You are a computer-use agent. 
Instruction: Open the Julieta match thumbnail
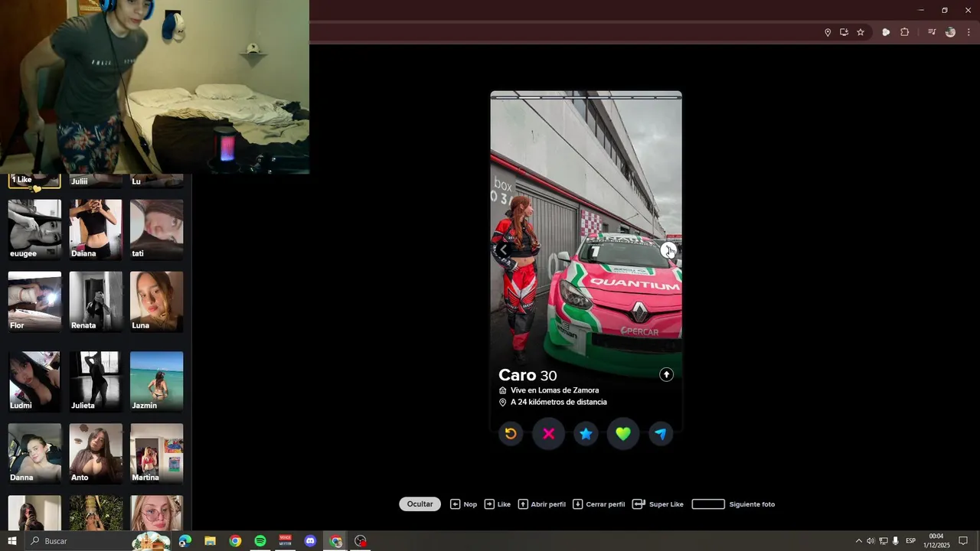click(96, 381)
